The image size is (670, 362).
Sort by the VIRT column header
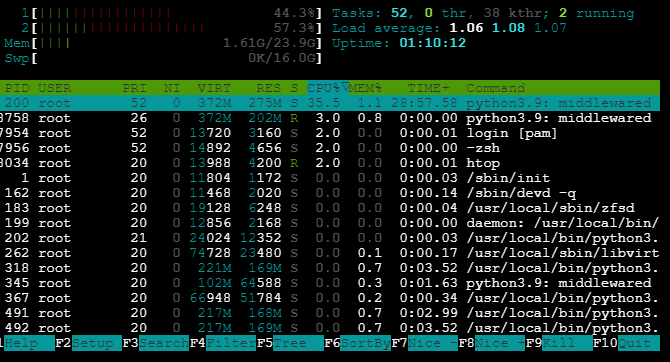(214, 88)
